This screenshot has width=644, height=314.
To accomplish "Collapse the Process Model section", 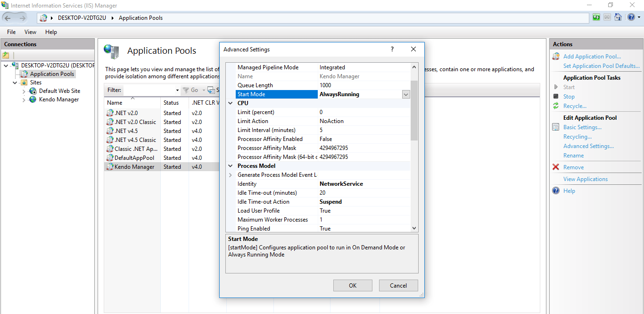I will point(230,165).
